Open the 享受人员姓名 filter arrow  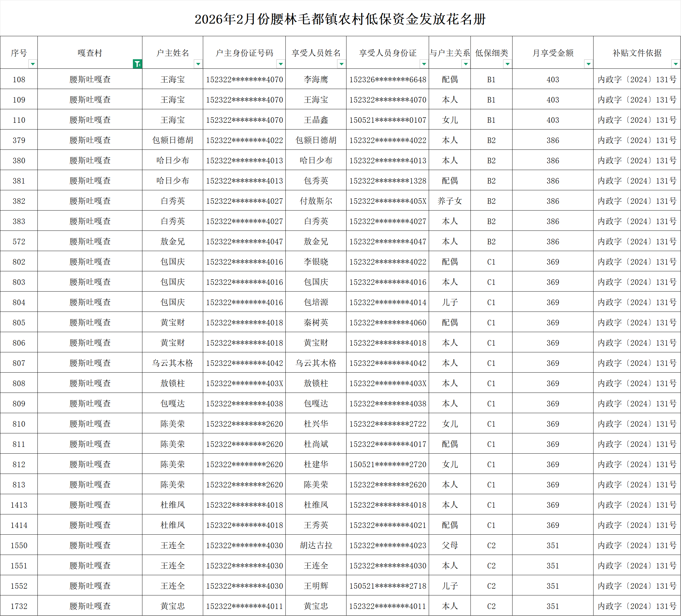coord(342,64)
